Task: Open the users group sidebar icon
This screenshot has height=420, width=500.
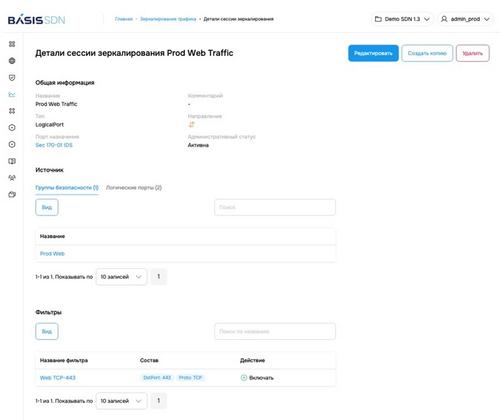Action: [12, 178]
